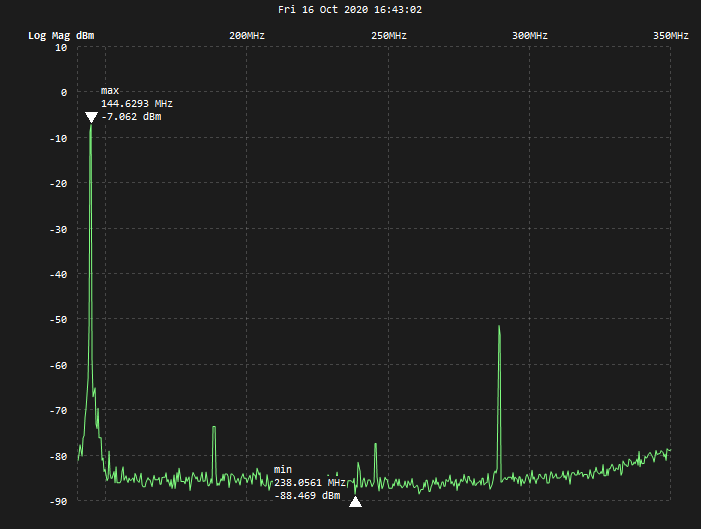
Task: Click the small spike peak near 245 MHz
Action: (375, 444)
